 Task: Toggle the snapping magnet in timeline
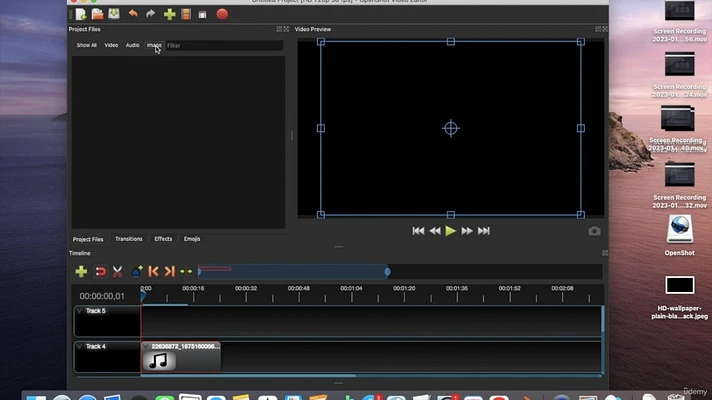pos(100,271)
